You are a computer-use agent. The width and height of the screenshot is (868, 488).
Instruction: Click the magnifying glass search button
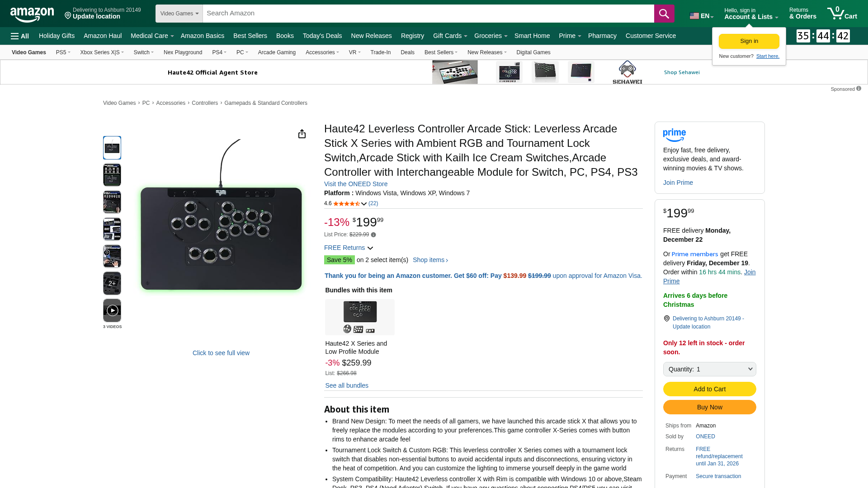(664, 14)
